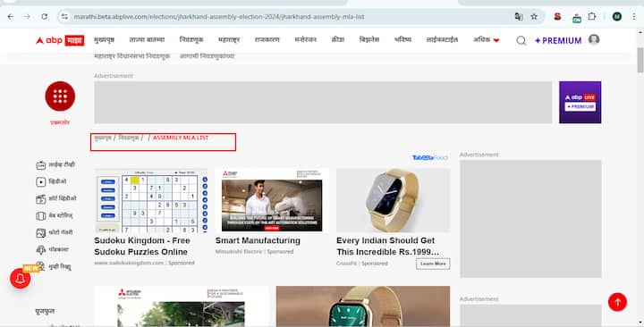Open Movie Review sidebar icon

click(x=40, y=266)
